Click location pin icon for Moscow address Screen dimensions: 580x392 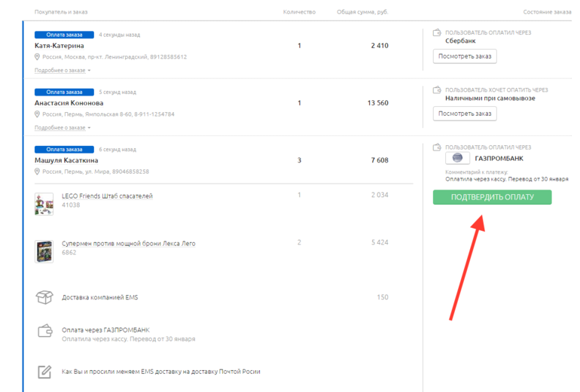38,57
